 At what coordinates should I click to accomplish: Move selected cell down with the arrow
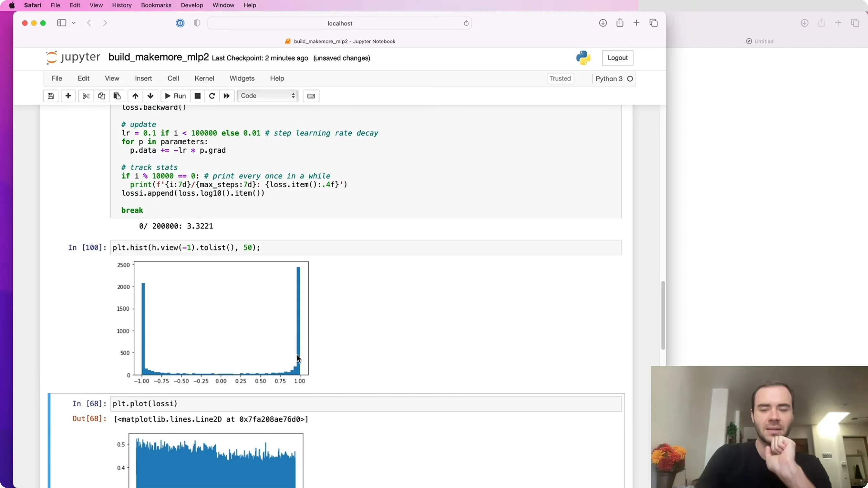pyautogui.click(x=150, y=96)
